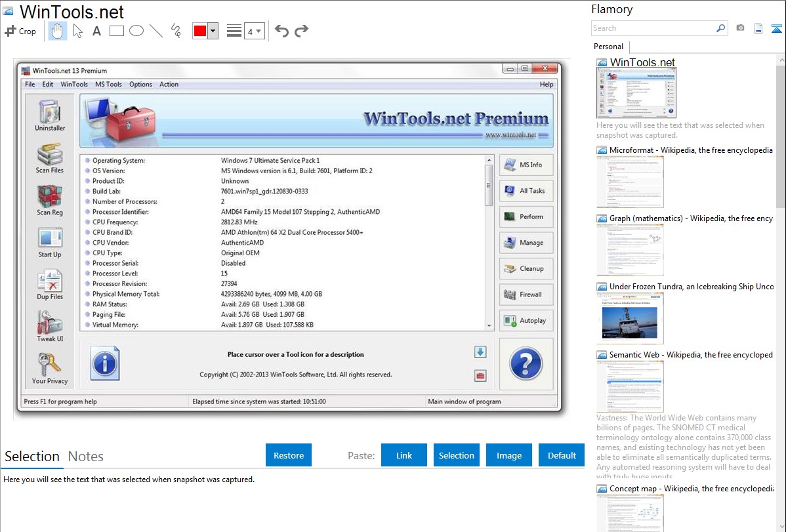Click the red color swatch
This screenshot has height=532, width=786.
200,31
